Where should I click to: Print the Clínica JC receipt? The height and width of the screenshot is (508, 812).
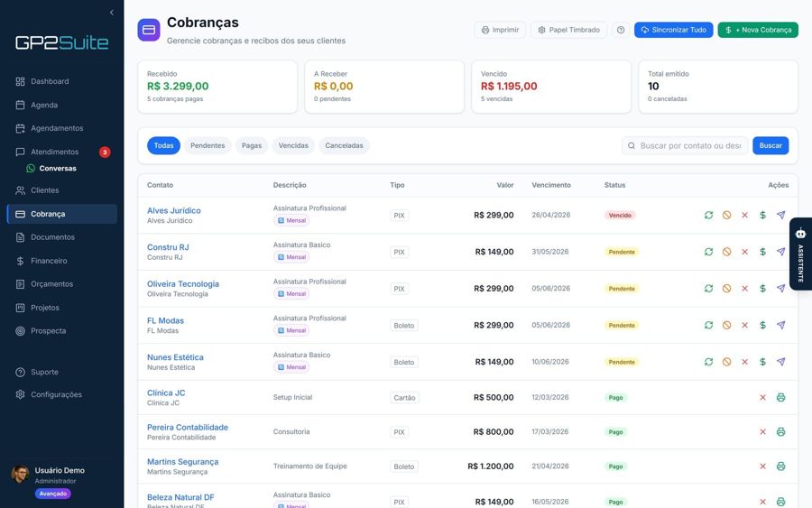pos(781,397)
